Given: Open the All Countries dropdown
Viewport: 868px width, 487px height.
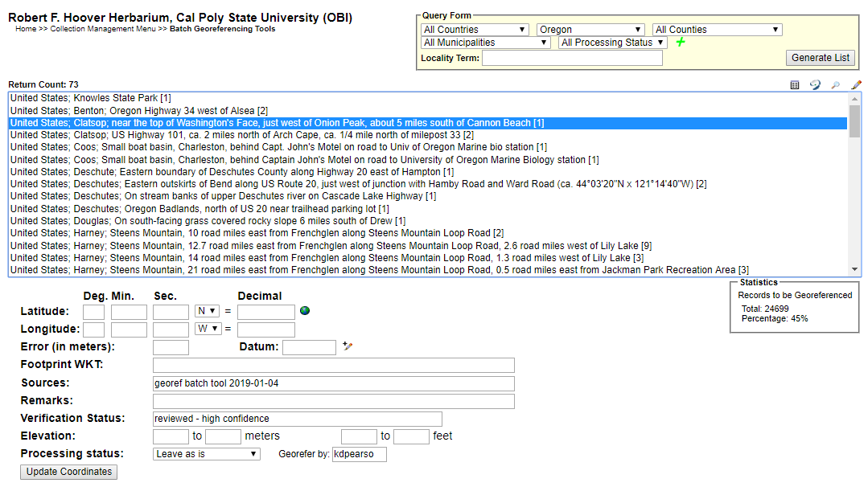Looking at the screenshot, I should (475, 30).
